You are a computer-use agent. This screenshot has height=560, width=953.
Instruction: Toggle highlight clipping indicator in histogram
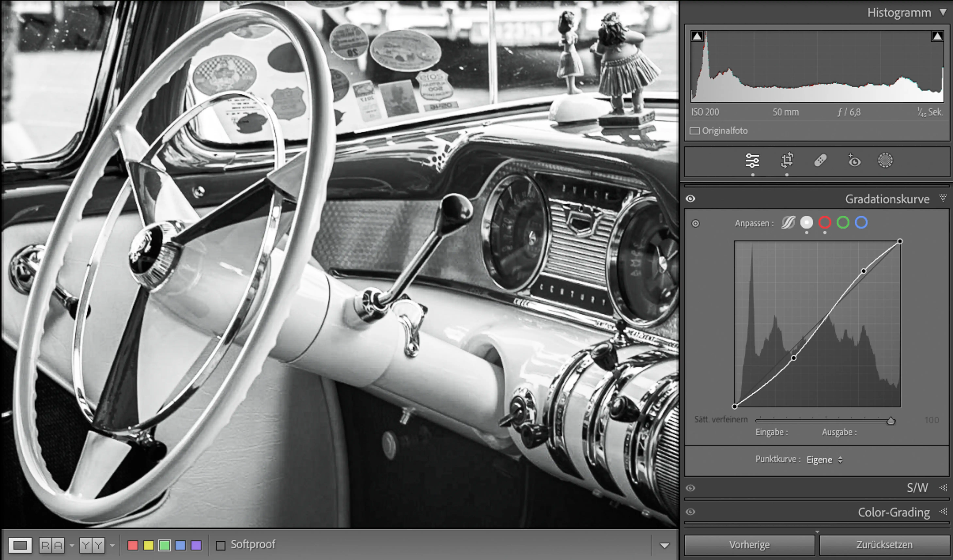coord(937,36)
